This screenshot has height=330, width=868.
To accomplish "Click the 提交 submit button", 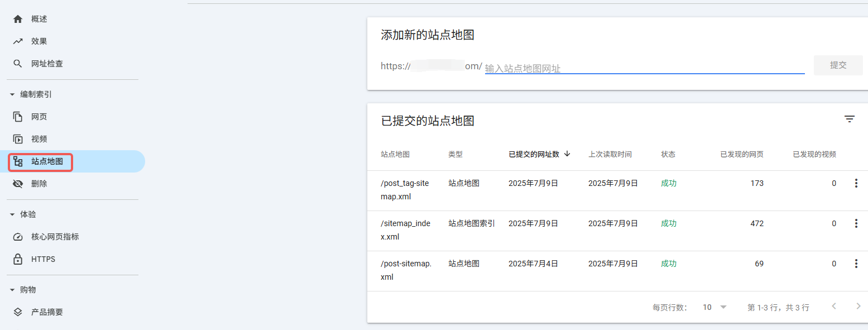I will tap(838, 65).
